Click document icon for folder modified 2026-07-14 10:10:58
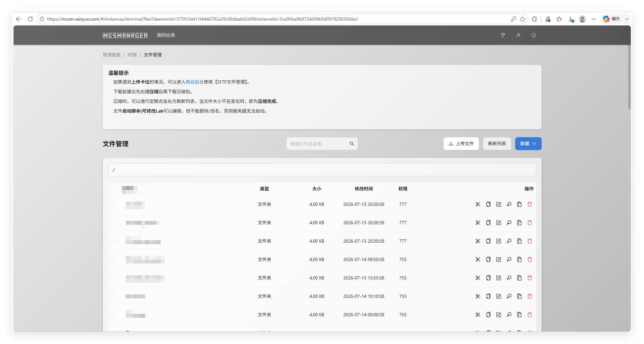The height and width of the screenshot is (344, 644). (519, 296)
